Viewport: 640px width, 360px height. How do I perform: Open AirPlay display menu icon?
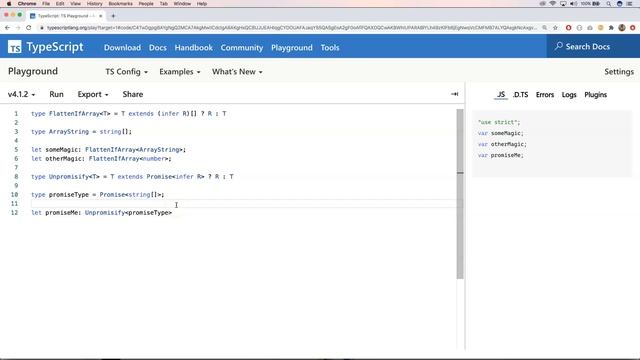563,4
